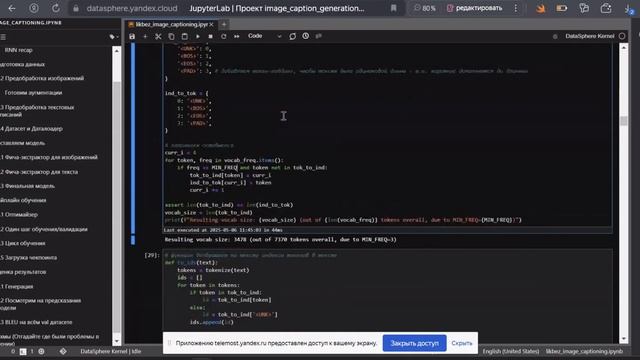640x360 pixels.
Task: Run the selected cell
Action: tap(198, 36)
